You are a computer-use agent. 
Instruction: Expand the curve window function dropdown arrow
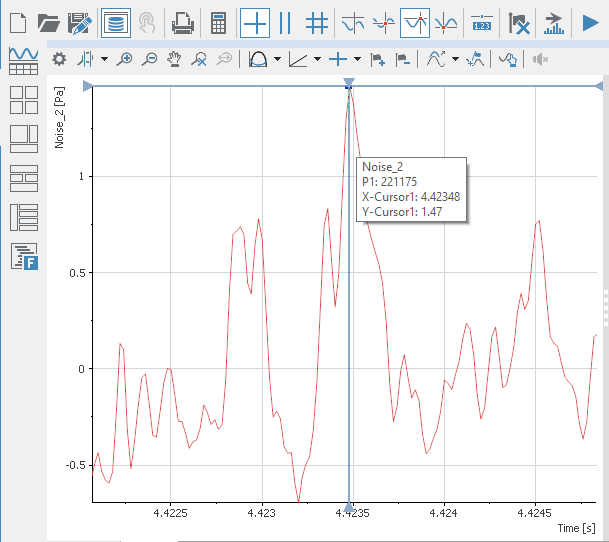(277, 59)
